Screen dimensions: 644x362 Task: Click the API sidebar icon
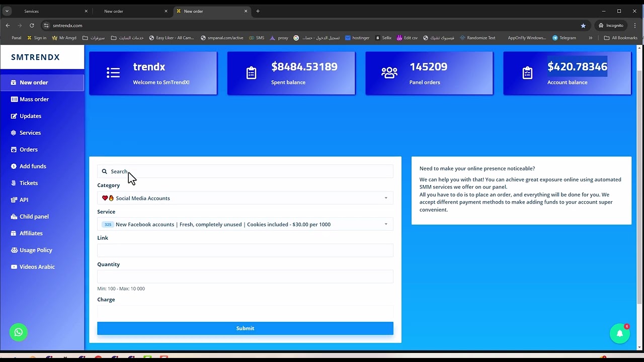click(14, 200)
